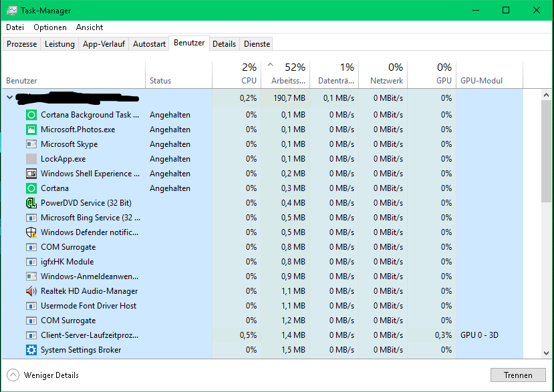554x392 pixels.
Task: Select the first COM Surrogate row
Action: 263,247
